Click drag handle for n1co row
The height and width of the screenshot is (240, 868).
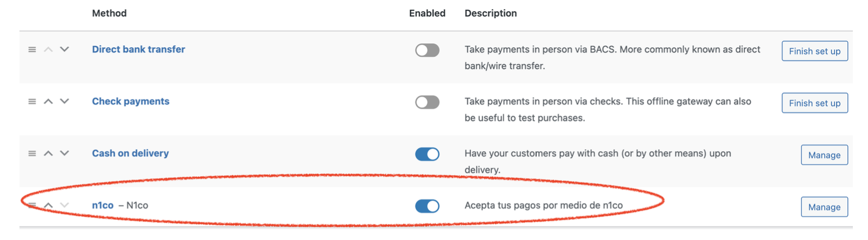(x=32, y=205)
